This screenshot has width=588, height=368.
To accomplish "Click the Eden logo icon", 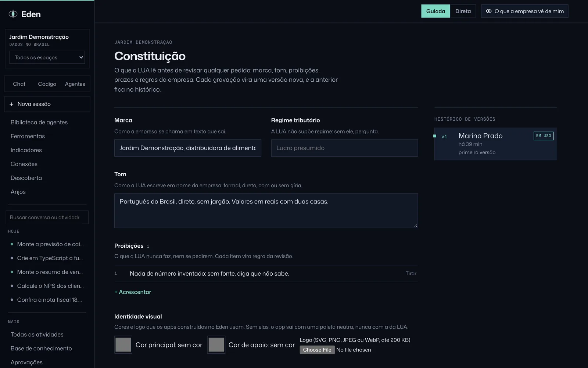I will tap(13, 14).
